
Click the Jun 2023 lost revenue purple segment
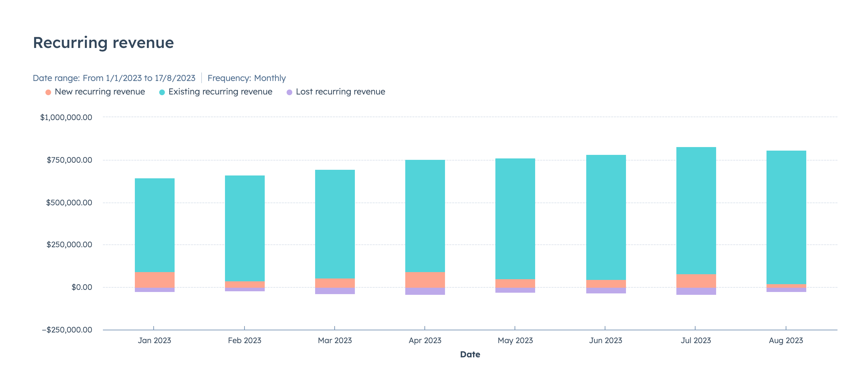click(x=606, y=291)
